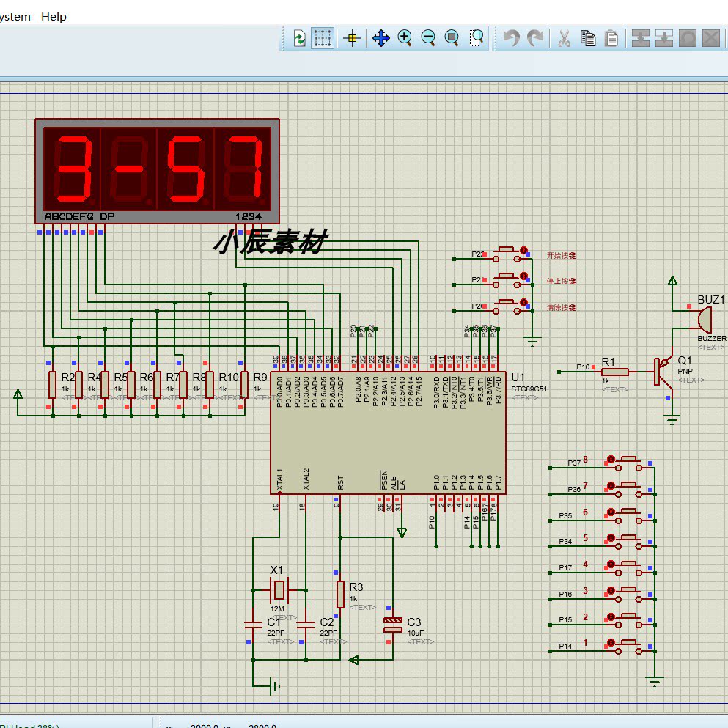The width and height of the screenshot is (728, 728).
Task: Click the Zoom Out magnifier icon
Action: pos(428,38)
